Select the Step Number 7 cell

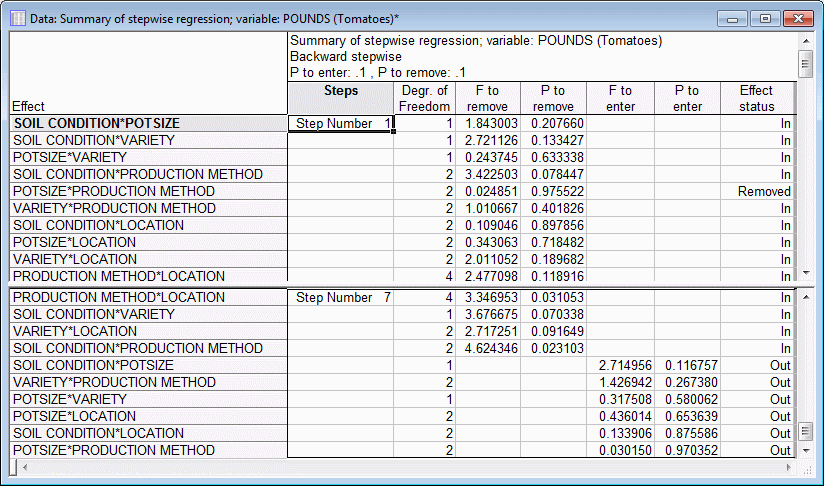coord(341,297)
